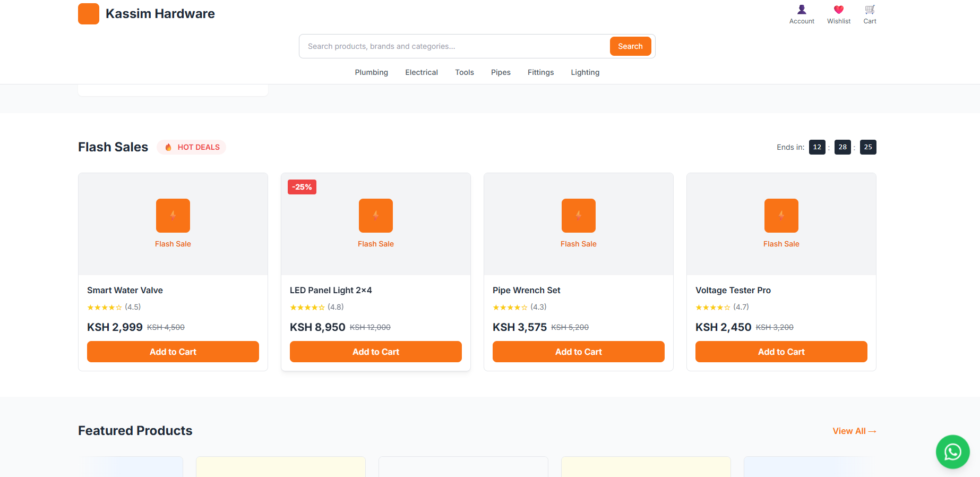
Task: Follow the View All link
Action: (x=854, y=431)
